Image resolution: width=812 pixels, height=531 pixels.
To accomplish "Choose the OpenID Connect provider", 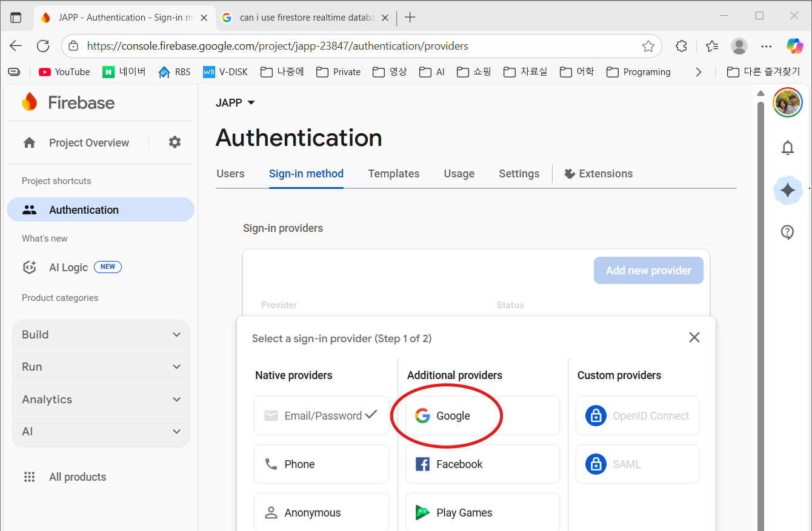I will coord(637,416).
